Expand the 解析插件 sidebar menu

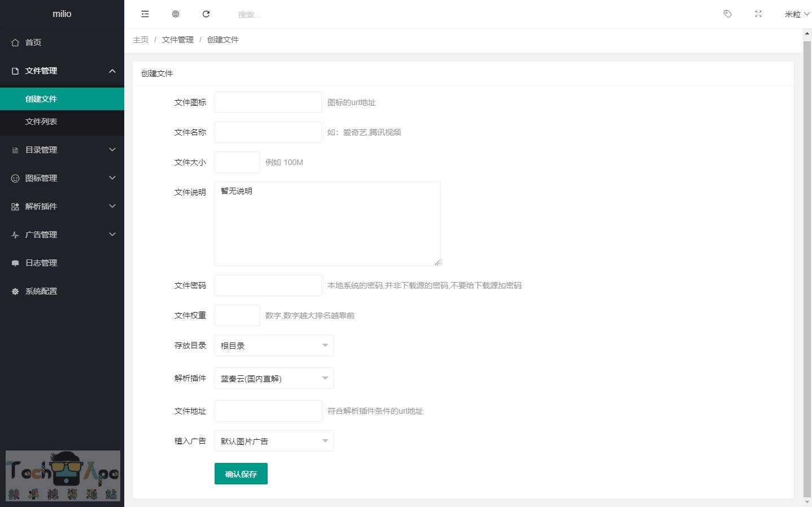[x=62, y=206]
